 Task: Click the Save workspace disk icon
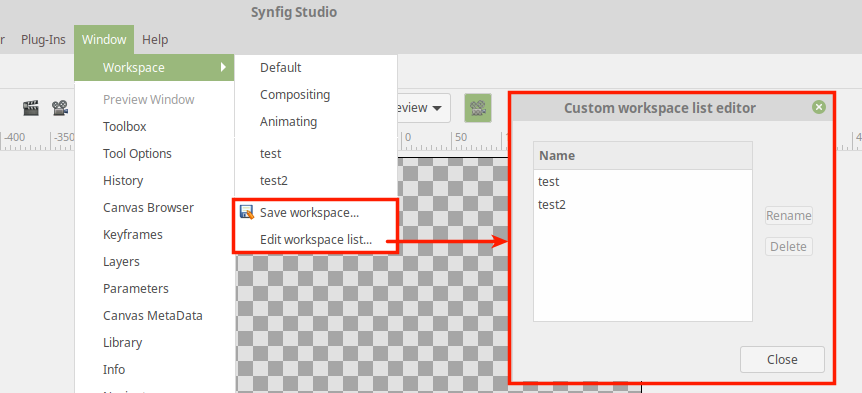247,213
